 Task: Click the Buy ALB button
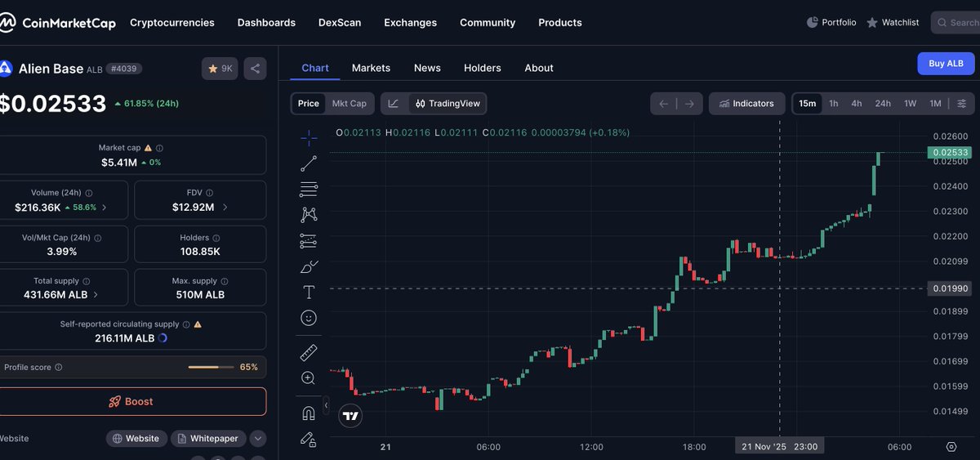(x=946, y=63)
